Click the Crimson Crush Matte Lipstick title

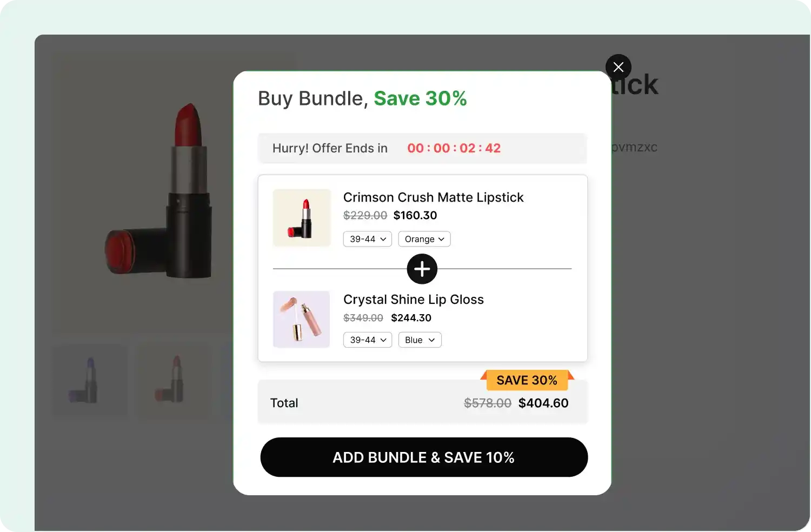(433, 197)
